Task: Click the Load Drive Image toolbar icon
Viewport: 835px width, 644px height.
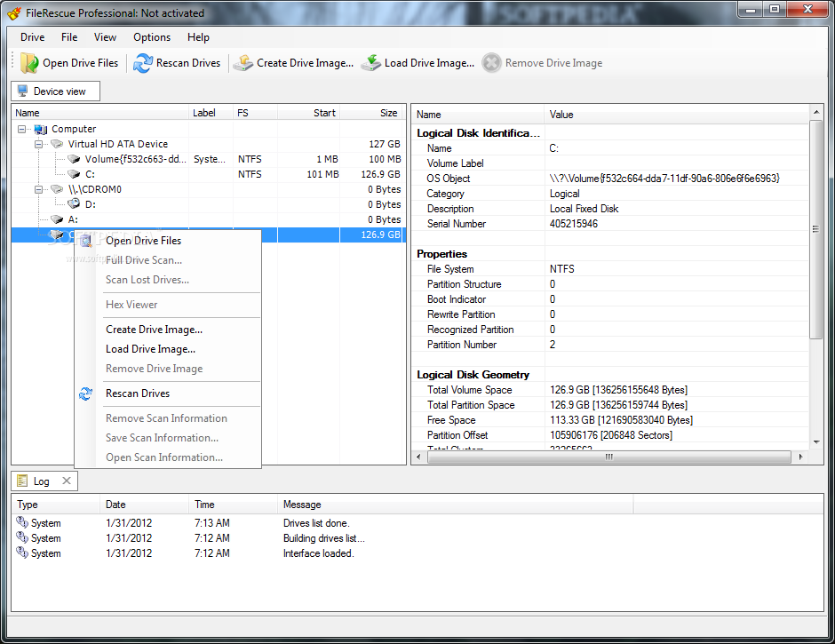Action: click(x=371, y=63)
